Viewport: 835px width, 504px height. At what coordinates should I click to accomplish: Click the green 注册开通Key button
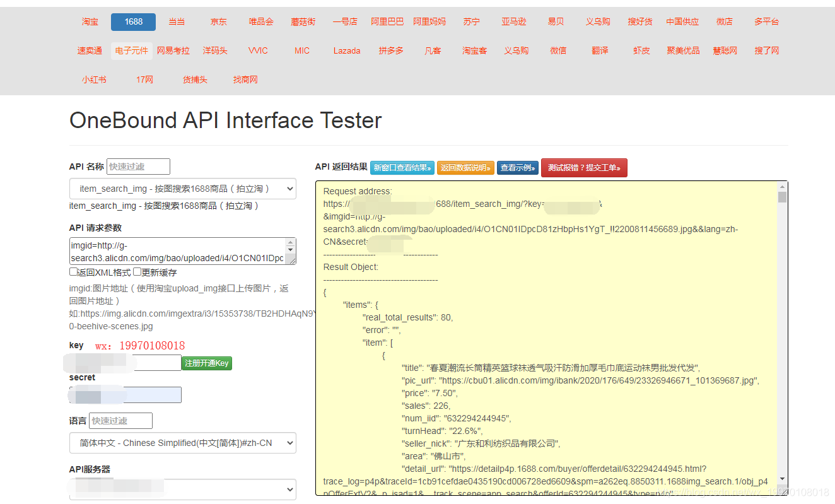coord(207,363)
